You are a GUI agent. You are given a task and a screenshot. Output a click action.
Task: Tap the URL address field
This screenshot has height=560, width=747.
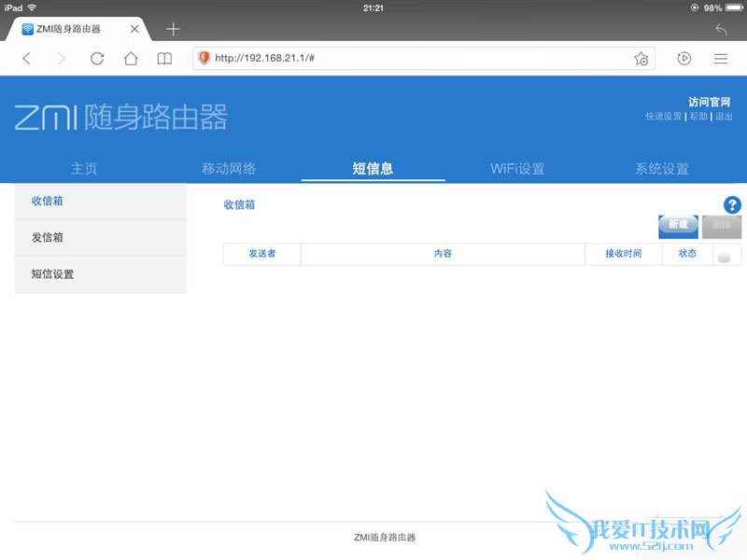pyautogui.click(x=411, y=58)
